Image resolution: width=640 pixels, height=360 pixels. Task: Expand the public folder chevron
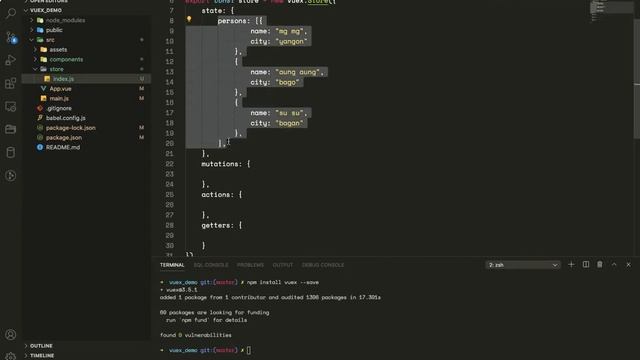click(x=32, y=30)
